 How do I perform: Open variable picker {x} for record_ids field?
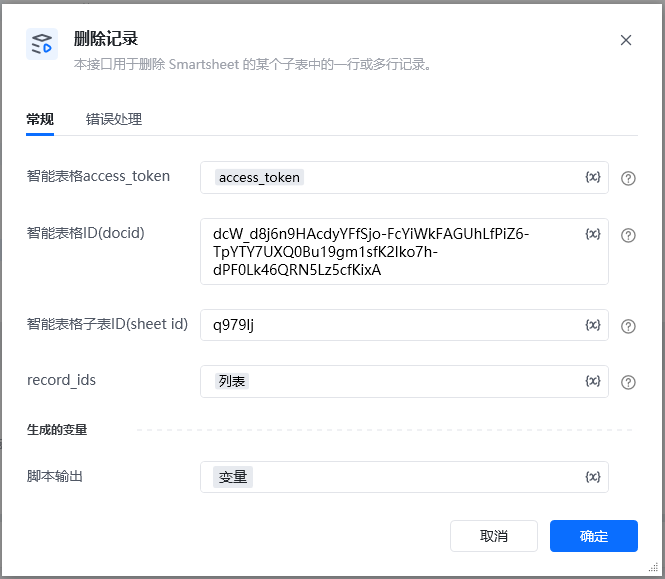pos(593,381)
